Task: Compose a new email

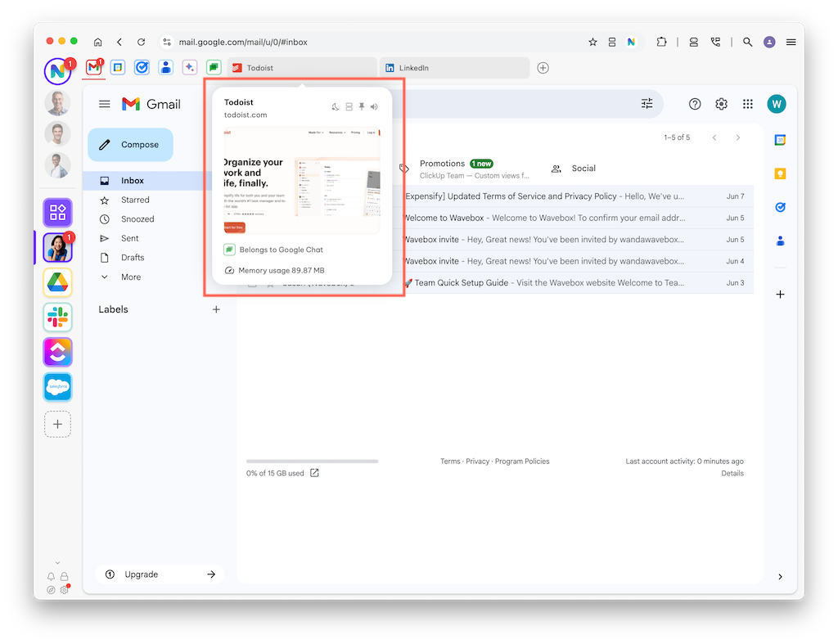Action: [130, 144]
